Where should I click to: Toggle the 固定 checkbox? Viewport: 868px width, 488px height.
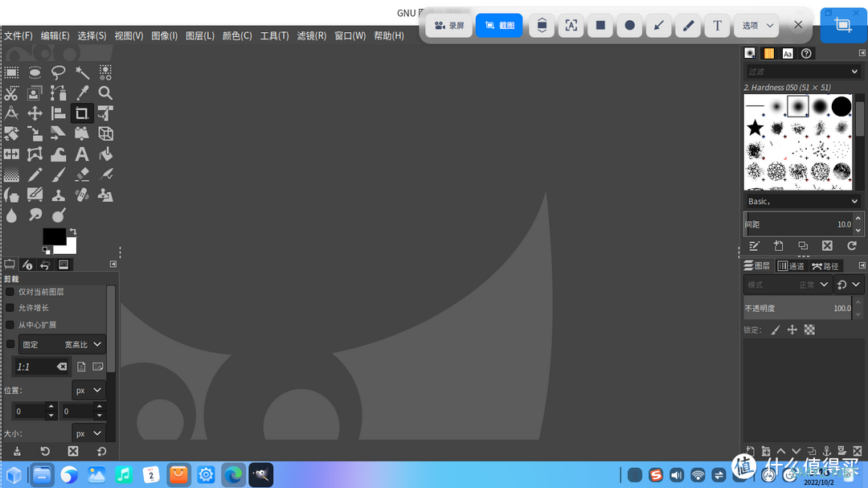(10, 344)
